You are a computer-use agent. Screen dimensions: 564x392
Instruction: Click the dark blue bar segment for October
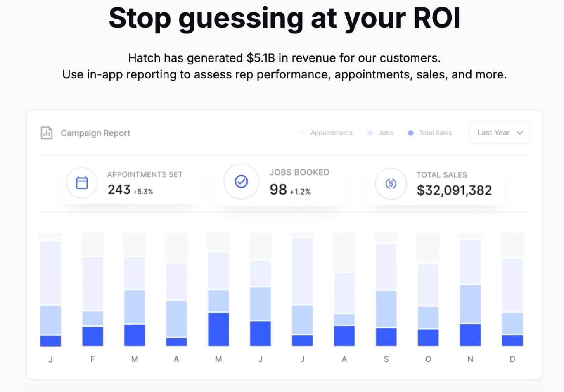428,337
